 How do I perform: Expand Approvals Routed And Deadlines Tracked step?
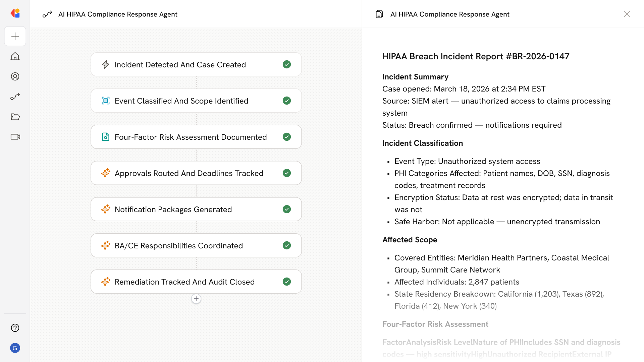pyautogui.click(x=189, y=173)
